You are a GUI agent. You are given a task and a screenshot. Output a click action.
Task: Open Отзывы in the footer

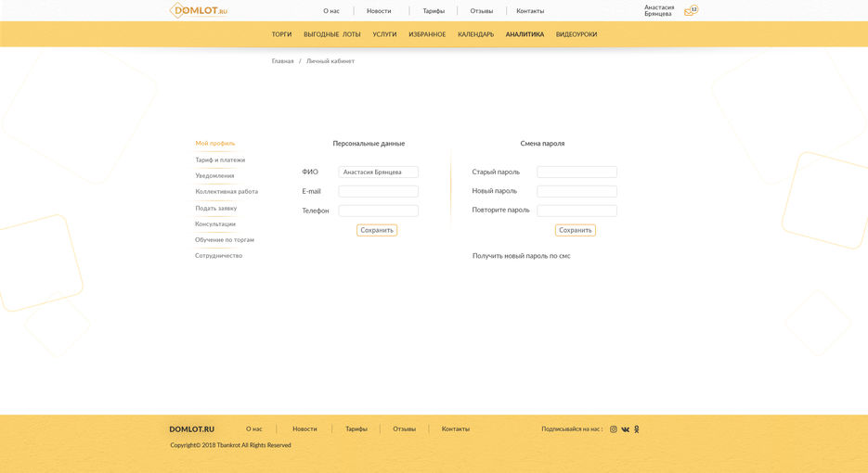[404, 429]
